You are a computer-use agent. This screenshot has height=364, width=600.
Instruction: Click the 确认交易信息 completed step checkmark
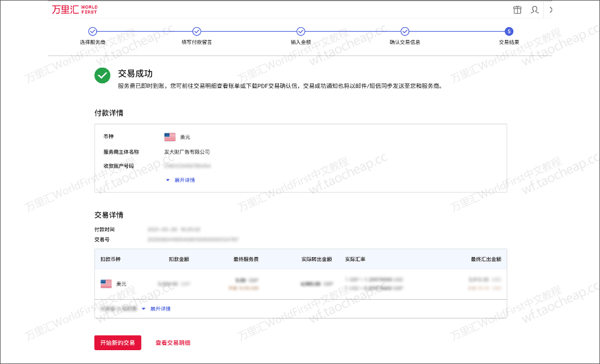[x=405, y=32]
